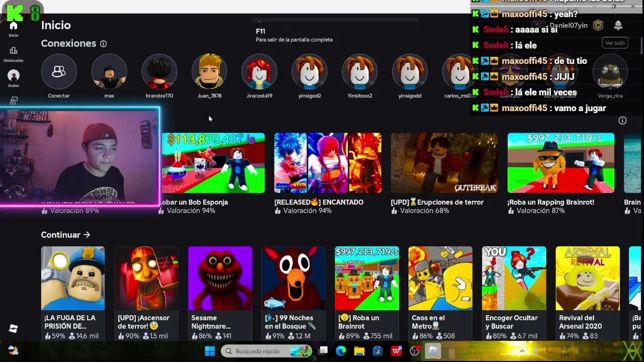
Task: Click the Daniel07yin profile name
Action: (x=569, y=25)
